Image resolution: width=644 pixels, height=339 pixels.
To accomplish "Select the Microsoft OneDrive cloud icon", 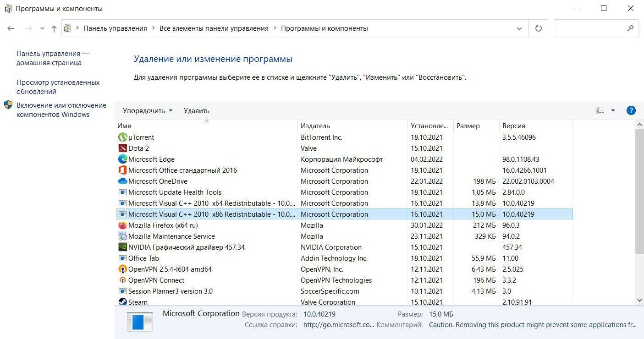I will (x=122, y=181).
